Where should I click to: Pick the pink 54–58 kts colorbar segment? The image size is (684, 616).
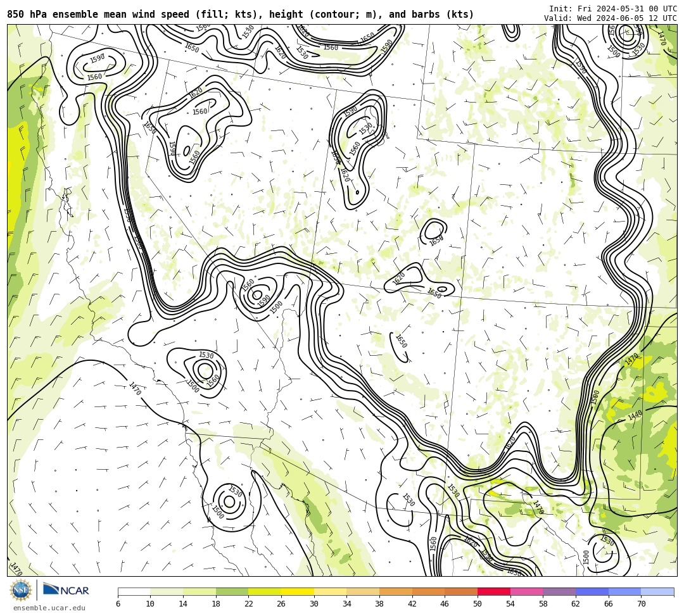(x=526, y=591)
